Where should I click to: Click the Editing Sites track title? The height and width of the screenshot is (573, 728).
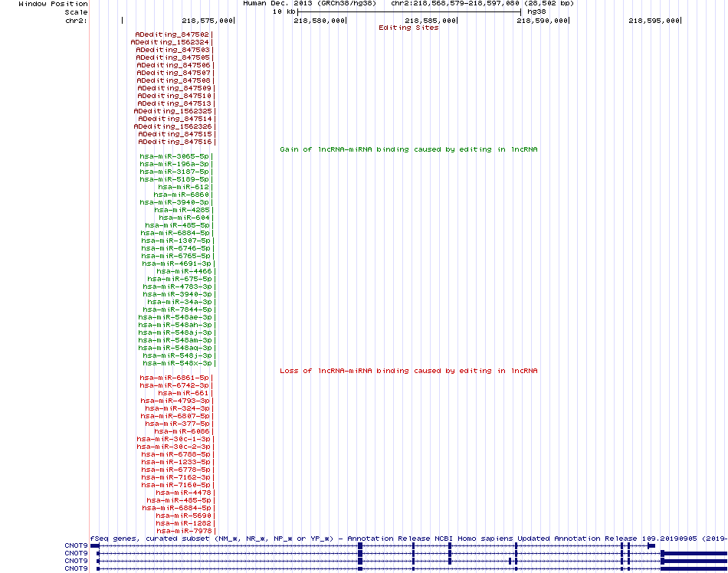[408, 28]
